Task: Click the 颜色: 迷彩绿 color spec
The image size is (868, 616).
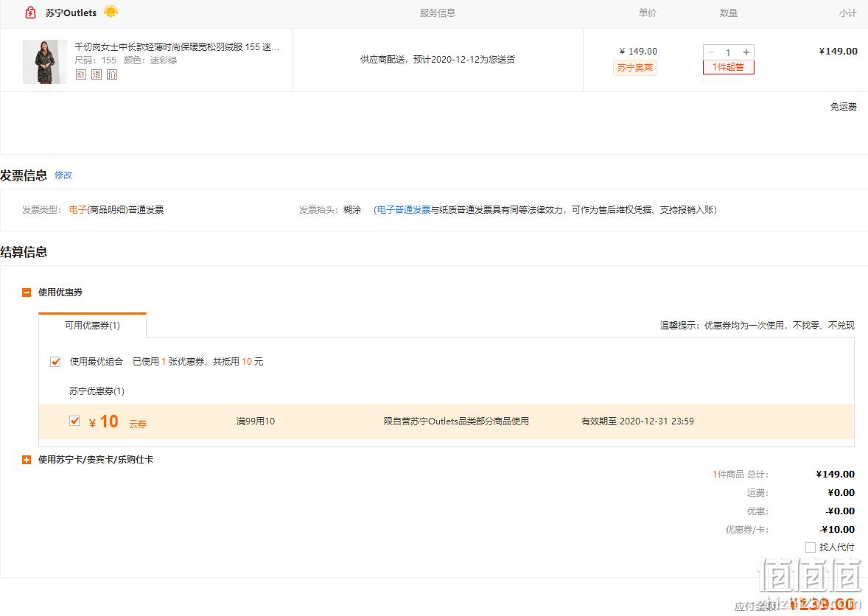Action: (150, 60)
